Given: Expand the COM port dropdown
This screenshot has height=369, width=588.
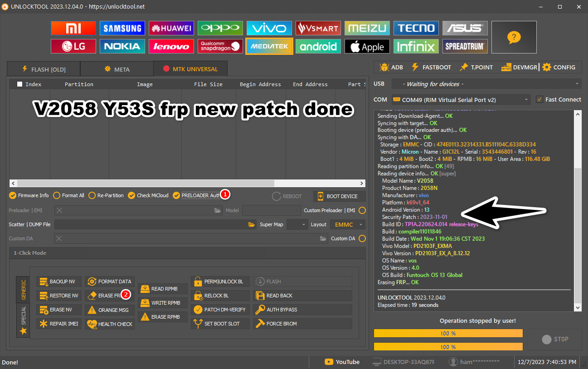Looking at the screenshot, I should [461, 99].
